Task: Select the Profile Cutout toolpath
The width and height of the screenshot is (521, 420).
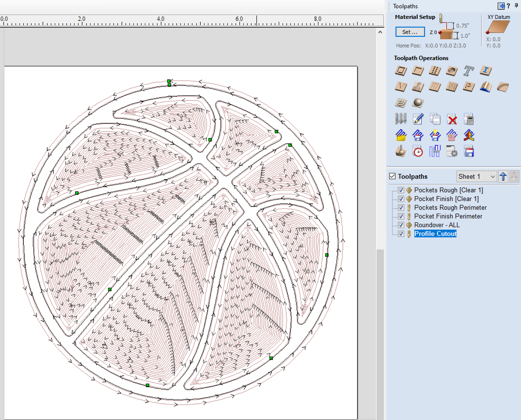Action: (x=435, y=234)
